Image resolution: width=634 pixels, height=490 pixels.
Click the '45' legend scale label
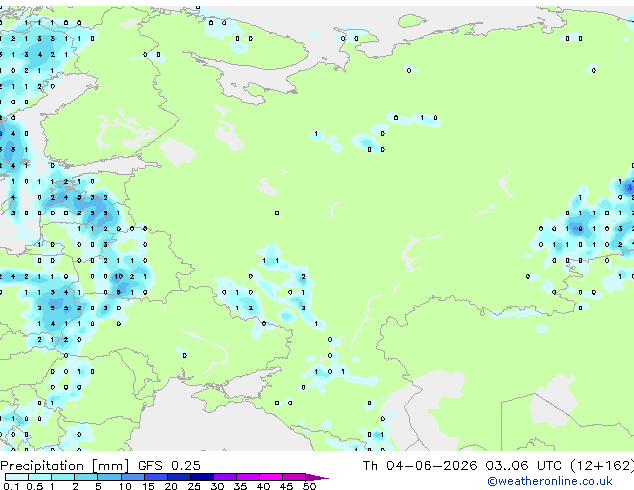(x=286, y=486)
